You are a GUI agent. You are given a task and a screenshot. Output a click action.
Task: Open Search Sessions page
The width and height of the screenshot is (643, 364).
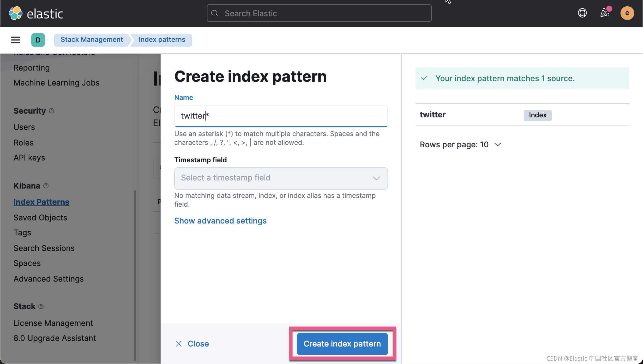(x=44, y=248)
